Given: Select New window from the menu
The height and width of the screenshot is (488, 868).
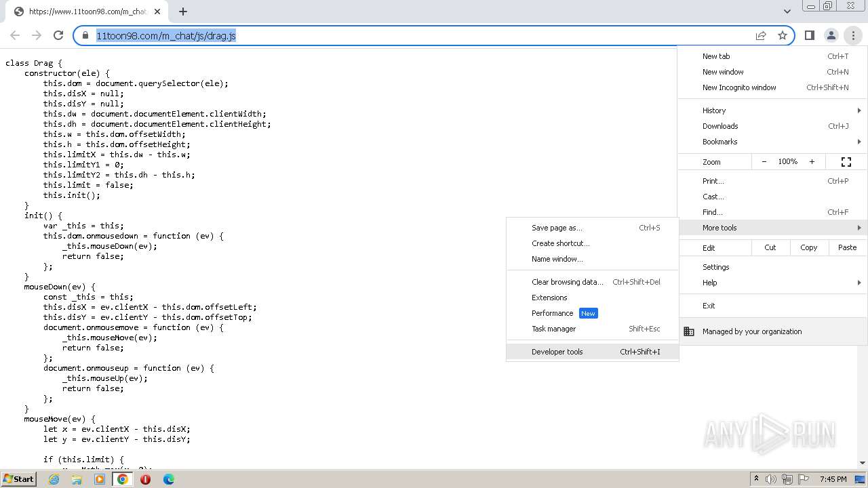Looking at the screenshot, I should pos(772,72).
